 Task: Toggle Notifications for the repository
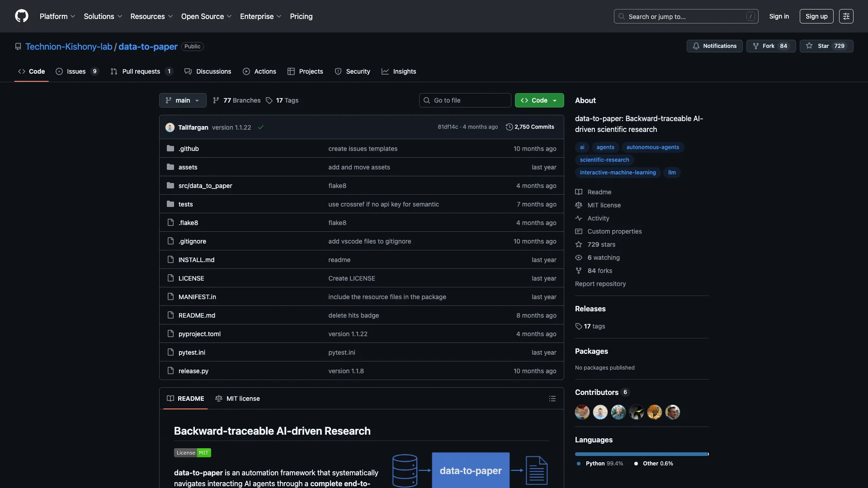(x=714, y=46)
